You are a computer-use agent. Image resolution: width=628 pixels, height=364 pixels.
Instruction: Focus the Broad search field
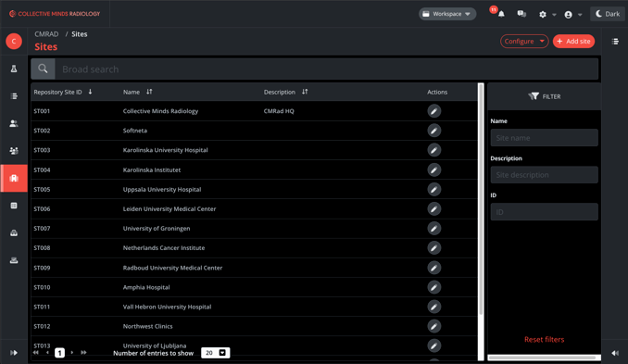tap(326, 69)
